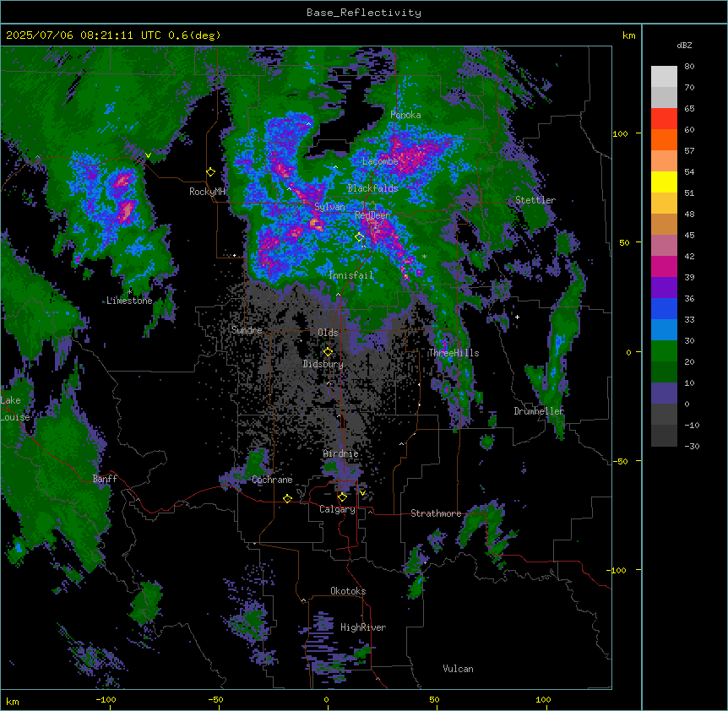Click the 45 value in the dBZ legend
Image resolution: width=728 pixels, height=711 pixels.
689,236
